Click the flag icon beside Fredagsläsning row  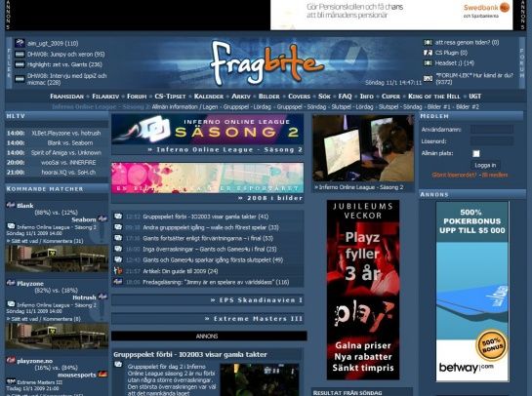coord(118,282)
